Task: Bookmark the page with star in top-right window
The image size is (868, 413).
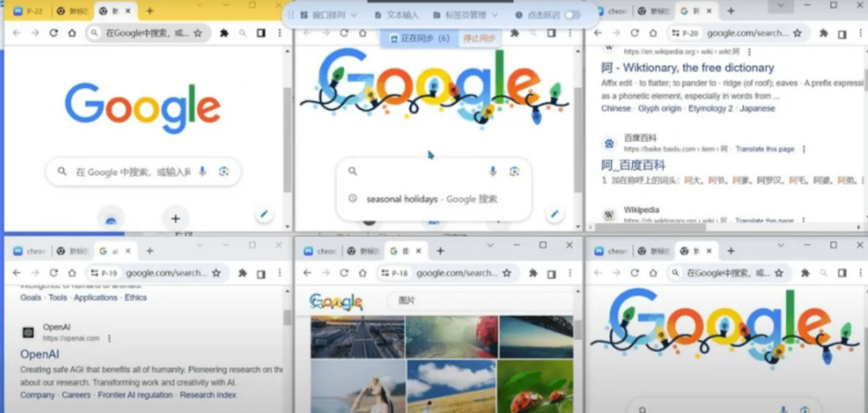Action: [x=798, y=33]
